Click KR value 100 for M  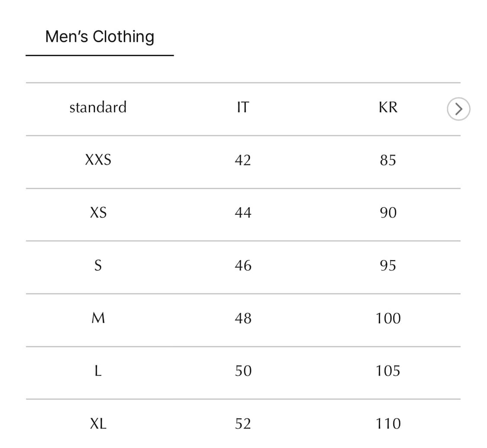coord(388,318)
